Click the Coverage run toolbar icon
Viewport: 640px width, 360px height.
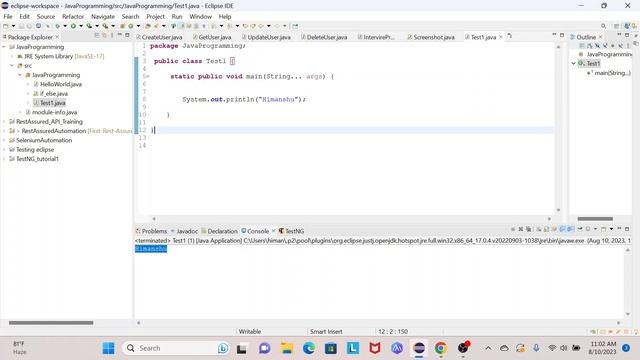pos(89,26)
